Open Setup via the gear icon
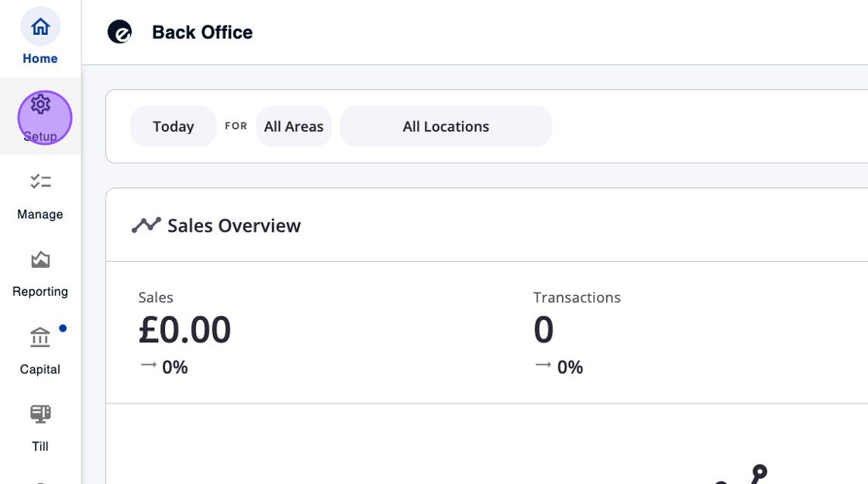The image size is (868, 484). tap(41, 105)
